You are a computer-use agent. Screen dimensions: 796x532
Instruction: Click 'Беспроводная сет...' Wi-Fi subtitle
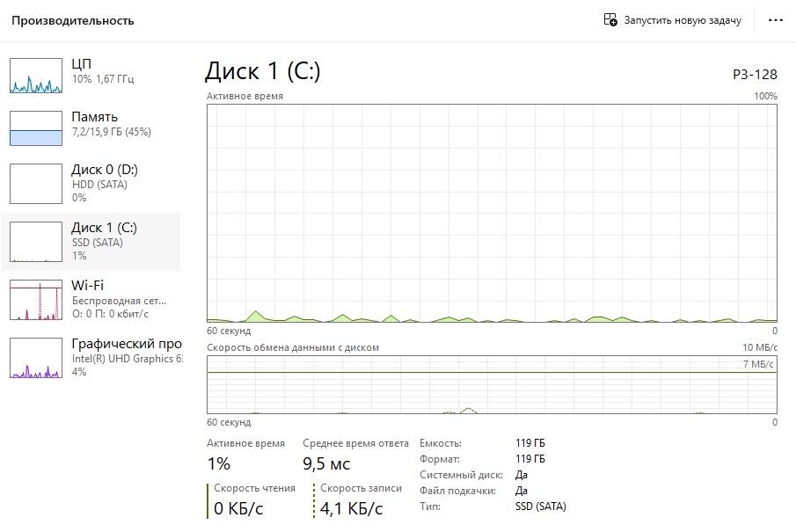click(x=119, y=301)
